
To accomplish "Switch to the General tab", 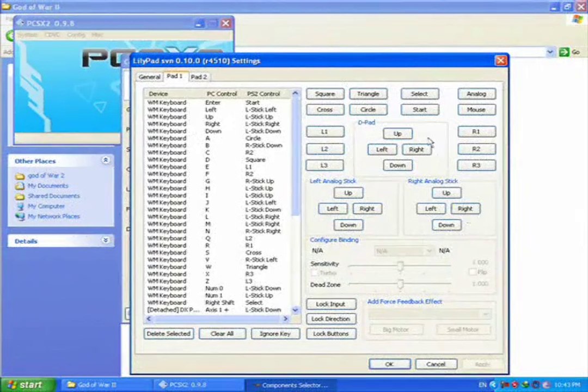I will pyautogui.click(x=149, y=77).
